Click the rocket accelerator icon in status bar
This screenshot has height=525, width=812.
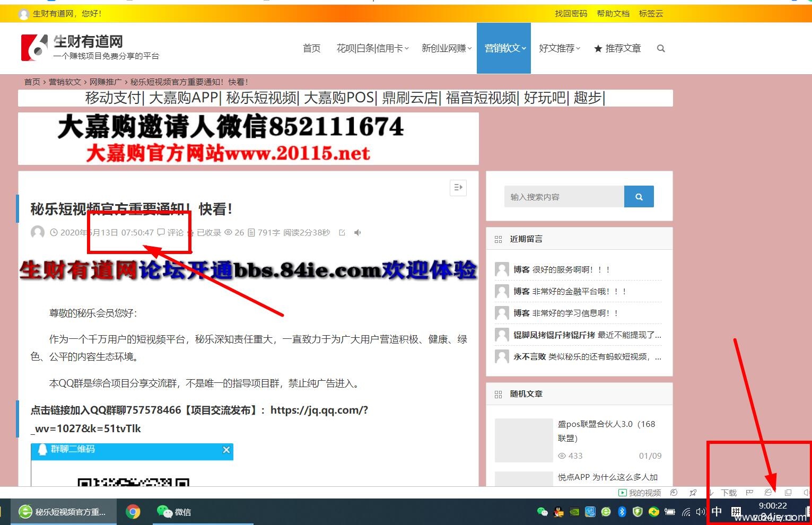point(693,493)
